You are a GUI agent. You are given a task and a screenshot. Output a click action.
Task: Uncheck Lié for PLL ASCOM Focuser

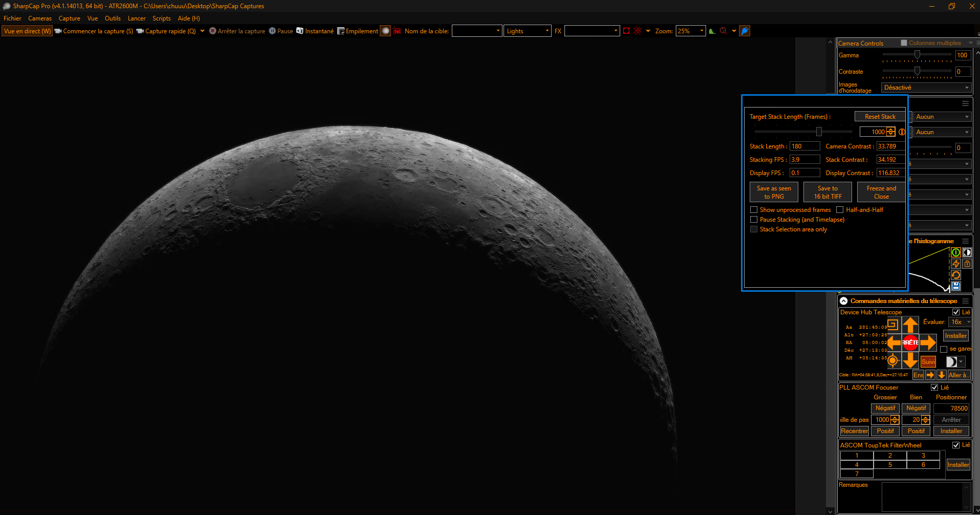coord(934,388)
